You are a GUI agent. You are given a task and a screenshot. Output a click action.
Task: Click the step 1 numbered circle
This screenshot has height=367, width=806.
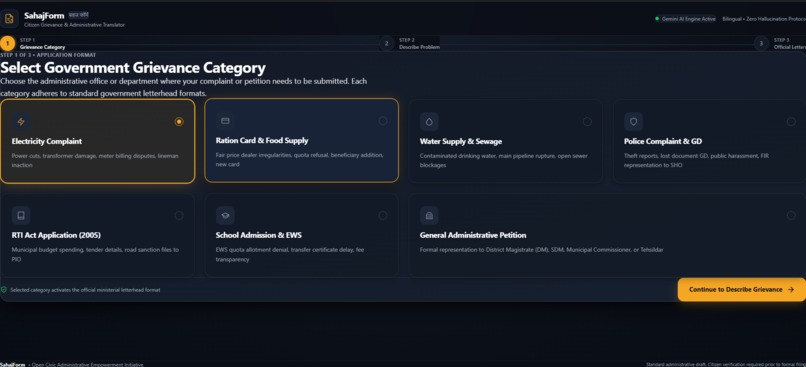pos(8,44)
